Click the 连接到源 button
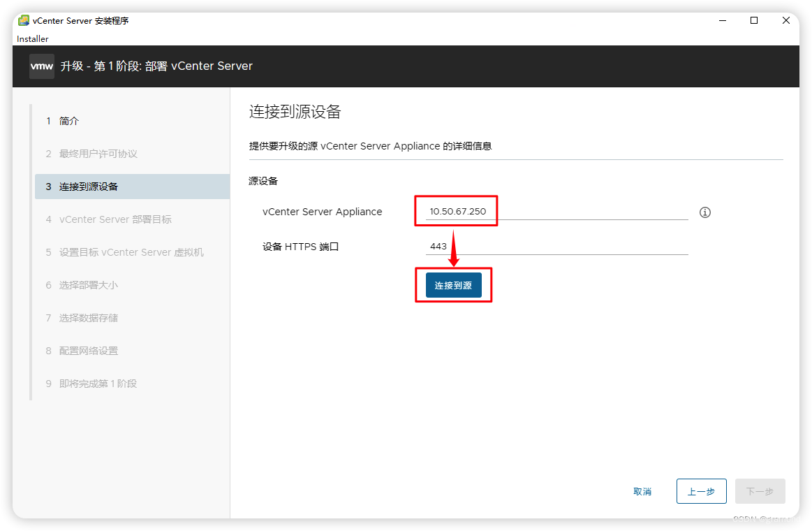The height and width of the screenshot is (531, 812). coord(454,285)
